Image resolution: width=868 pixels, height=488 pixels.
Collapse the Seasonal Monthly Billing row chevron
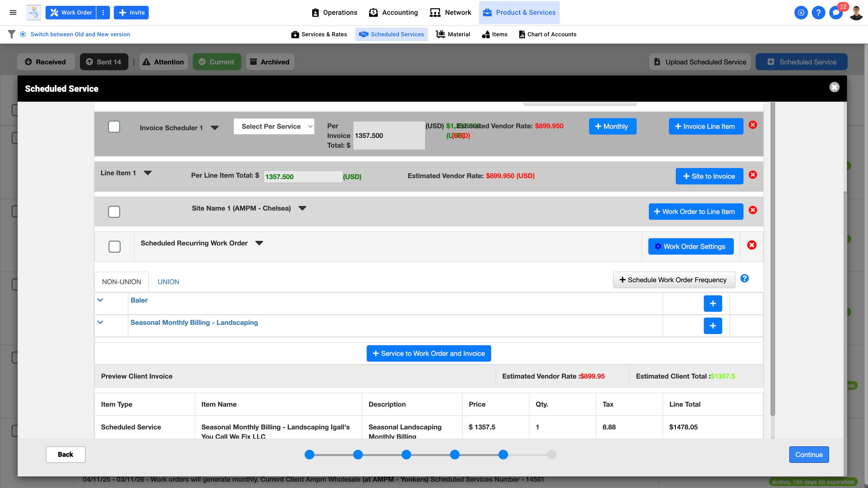100,322
